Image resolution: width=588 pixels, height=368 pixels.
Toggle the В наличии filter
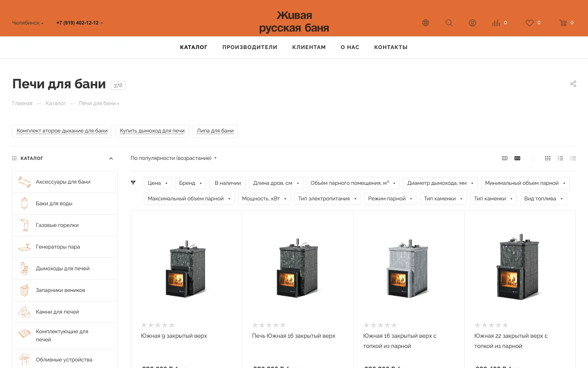(x=228, y=183)
